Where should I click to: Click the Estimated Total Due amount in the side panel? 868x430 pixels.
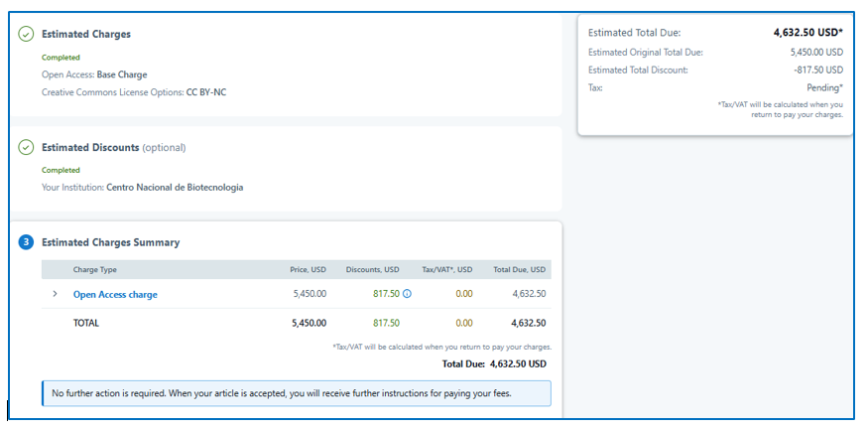[x=807, y=33]
